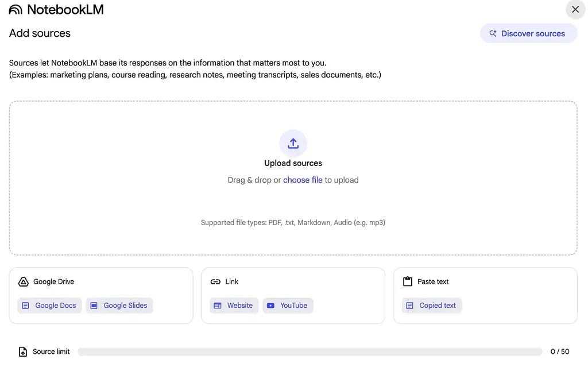Close the Add sources dialog
This screenshot has width=588, height=367.
(575, 9)
